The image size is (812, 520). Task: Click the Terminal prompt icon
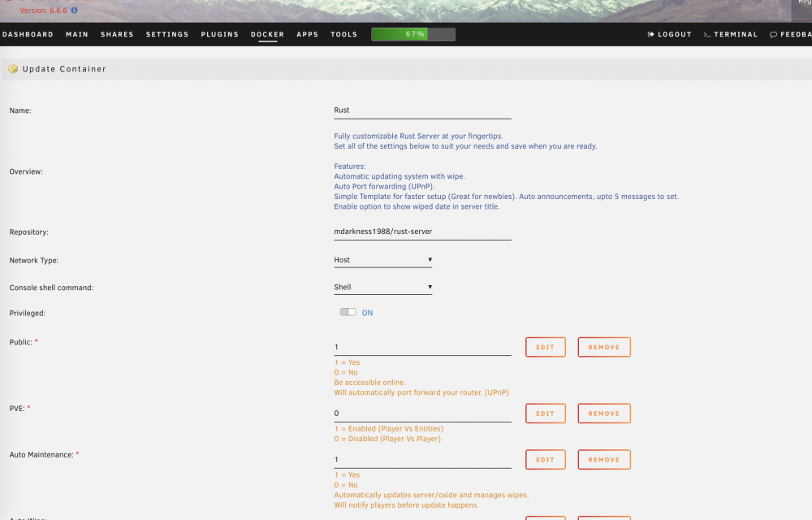(x=707, y=34)
